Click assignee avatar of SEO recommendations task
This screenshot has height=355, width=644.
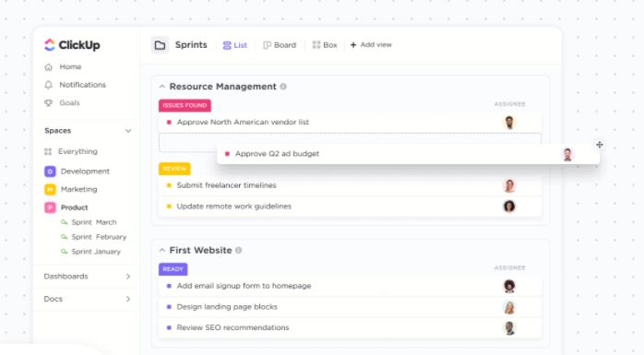(509, 328)
